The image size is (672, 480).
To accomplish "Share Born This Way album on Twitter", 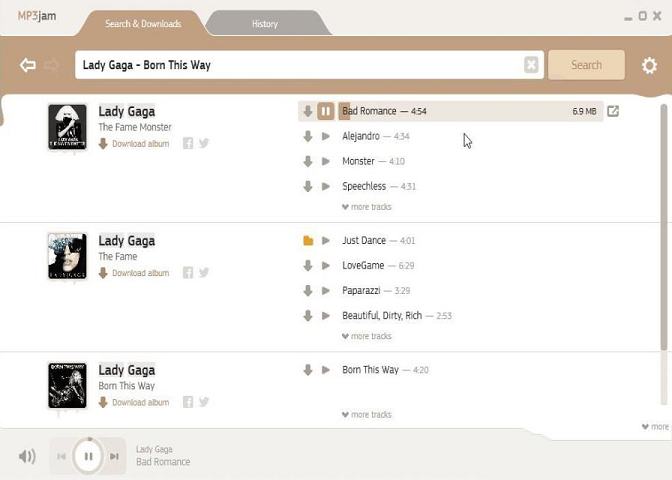I will [x=204, y=402].
